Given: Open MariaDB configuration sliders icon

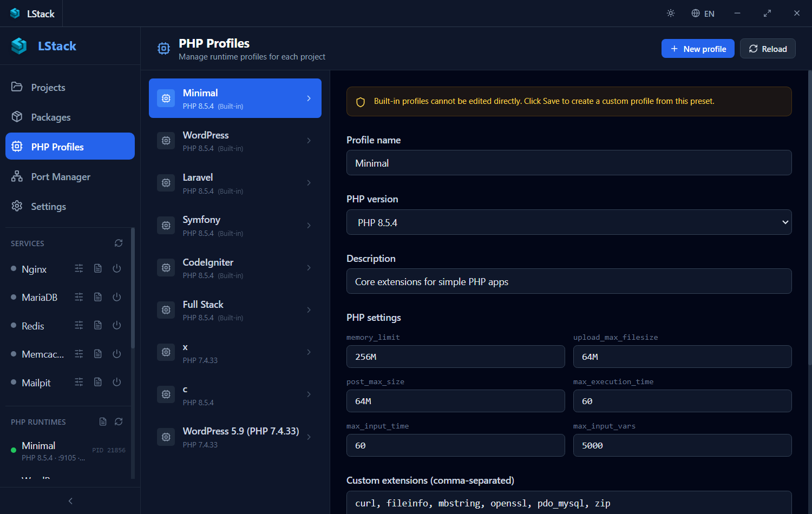Looking at the screenshot, I should coord(79,297).
